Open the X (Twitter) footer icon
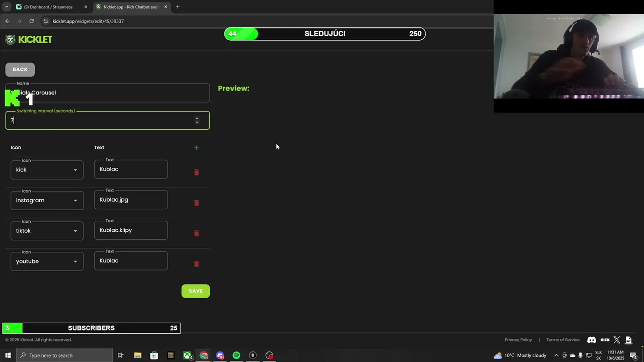 (617, 340)
